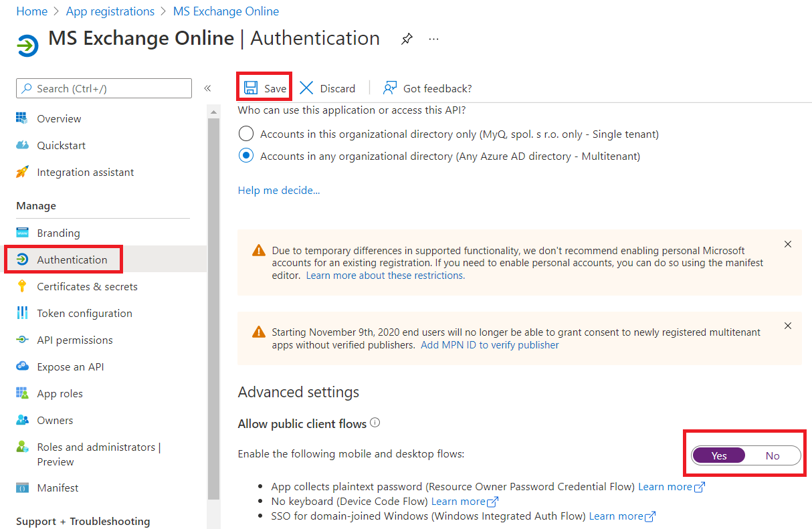Click inside the Search field

coord(104,88)
